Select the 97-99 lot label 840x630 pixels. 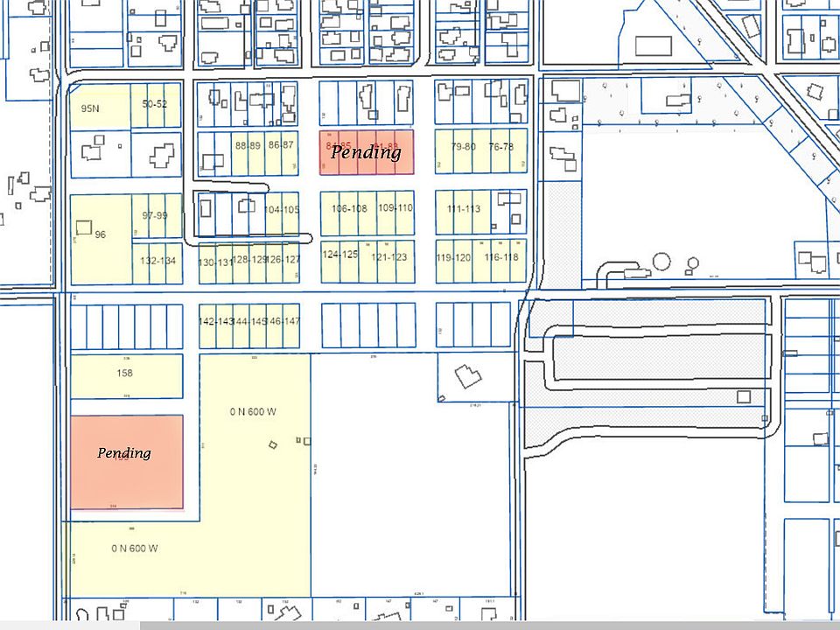pos(155,215)
